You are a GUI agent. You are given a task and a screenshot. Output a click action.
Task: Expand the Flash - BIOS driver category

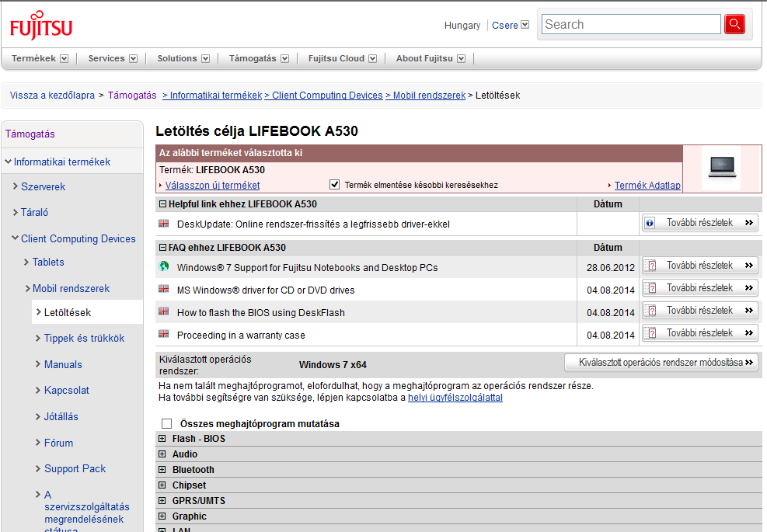162,439
